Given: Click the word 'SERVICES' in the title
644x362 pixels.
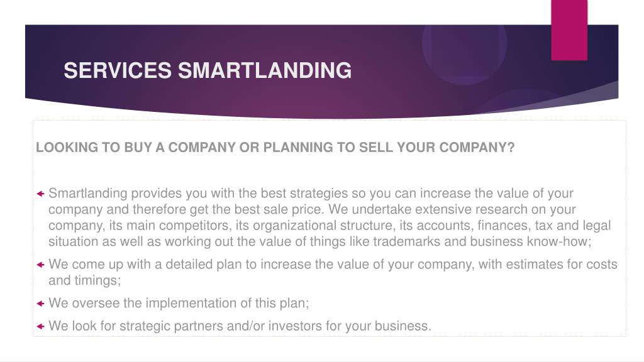Looking at the screenshot, I should 118,70.
